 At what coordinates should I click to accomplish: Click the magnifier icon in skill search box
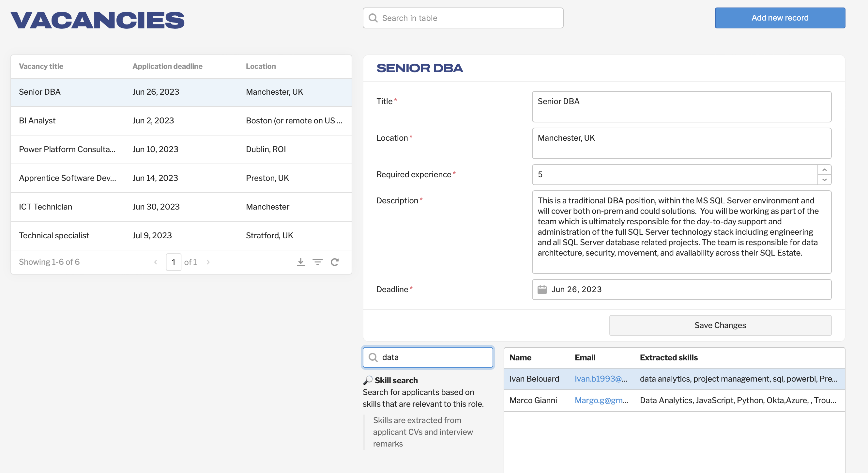[x=373, y=357]
